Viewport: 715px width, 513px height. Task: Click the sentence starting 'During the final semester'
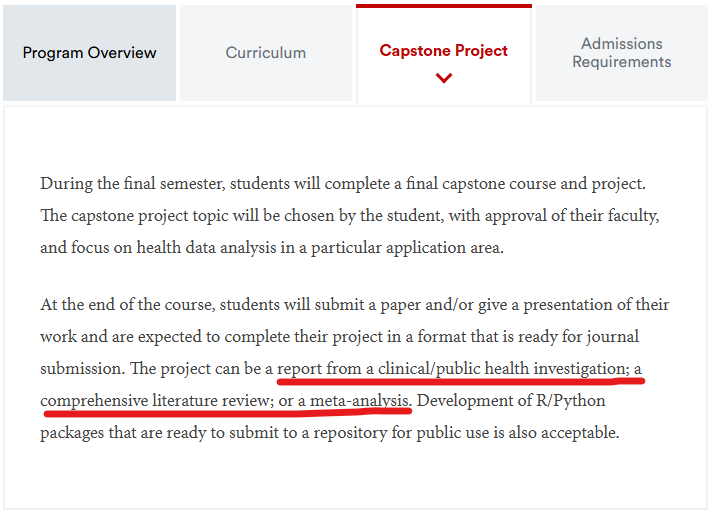point(343,183)
